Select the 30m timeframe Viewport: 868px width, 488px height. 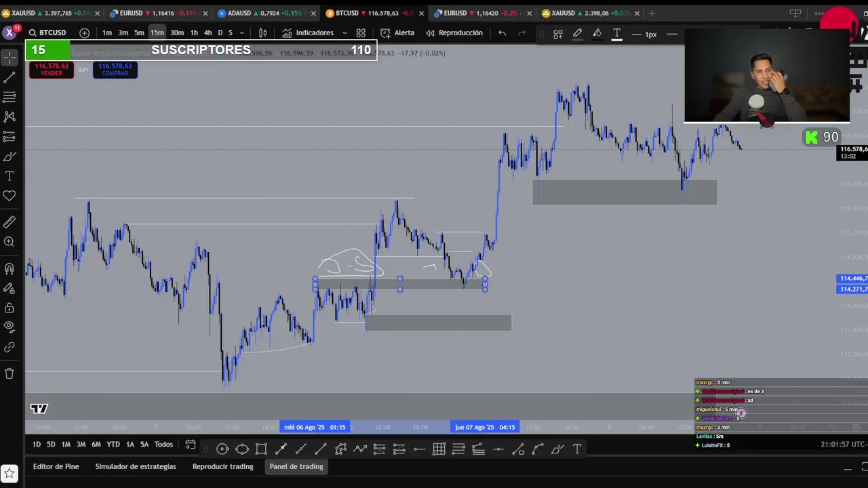177,33
